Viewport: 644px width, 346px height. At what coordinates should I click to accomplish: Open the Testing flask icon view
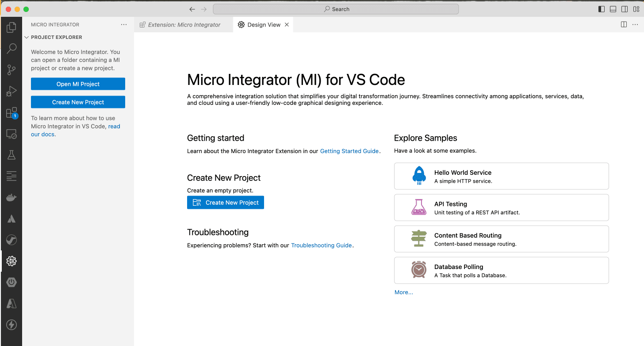point(11,155)
